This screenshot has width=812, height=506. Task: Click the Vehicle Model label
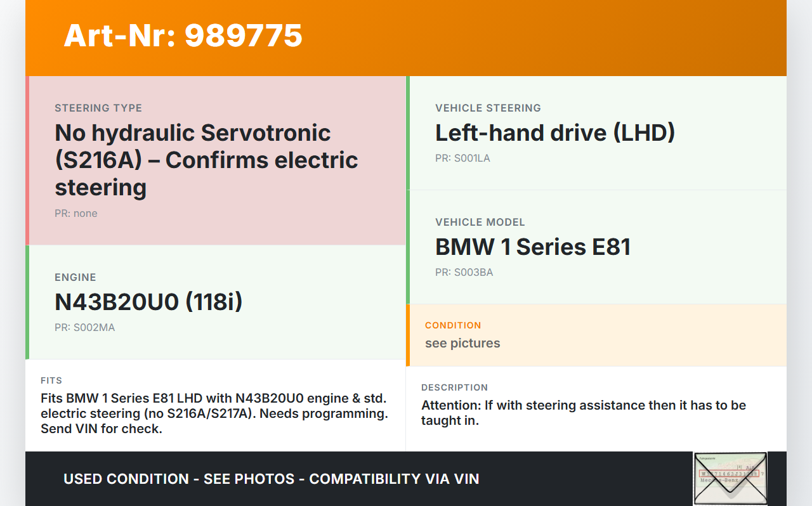(480, 223)
